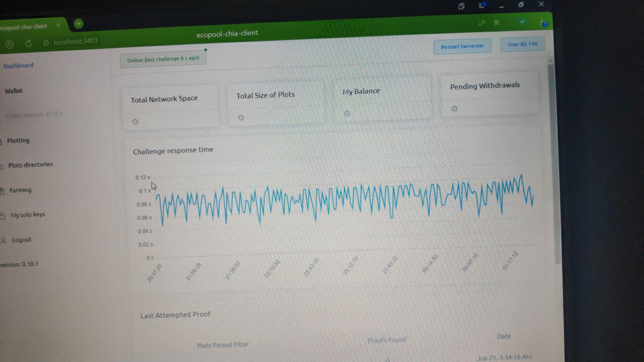Click the Date column header
The image size is (644, 362).
tap(504, 336)
